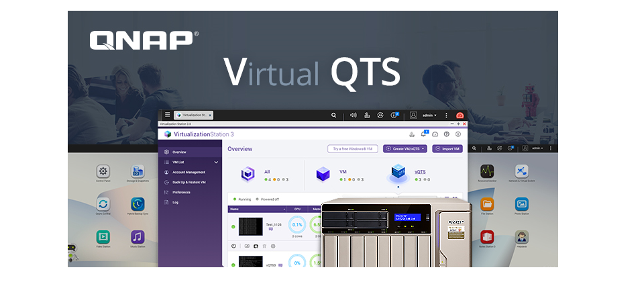
Task: Take snapshot using Test_1128 snapshot icon
Action: 256,246
